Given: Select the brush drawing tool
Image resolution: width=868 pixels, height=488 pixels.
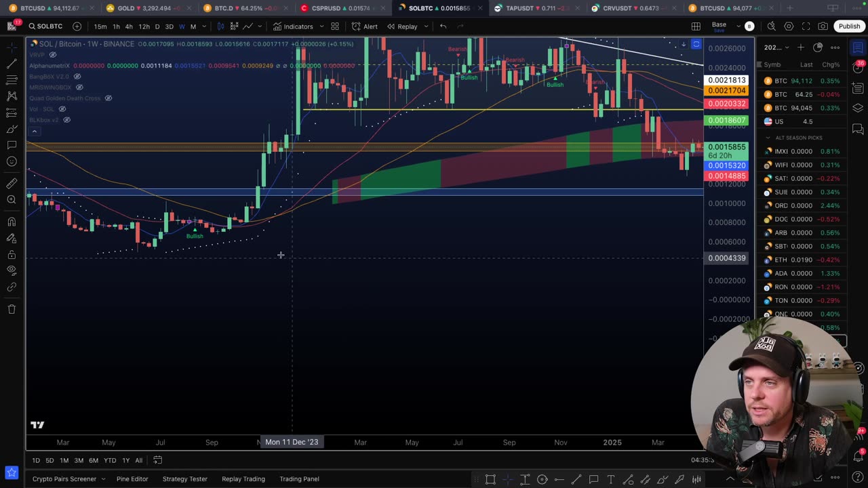Looking at the screenshot, I should (x=12, y=129).
